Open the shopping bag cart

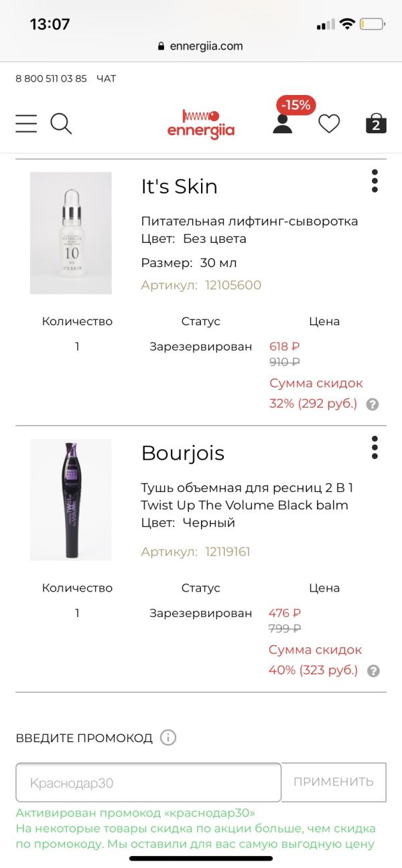(x=376, y=124)
